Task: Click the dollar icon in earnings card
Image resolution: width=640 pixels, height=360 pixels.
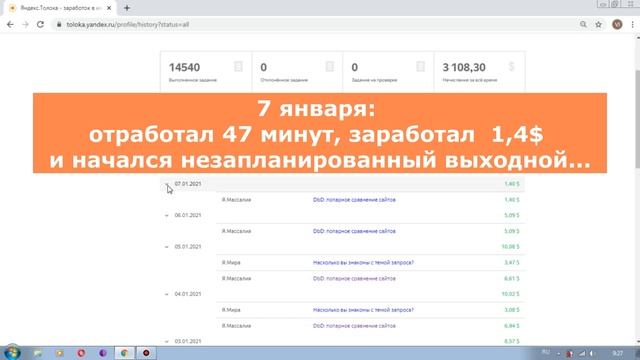Action: [512, 67]
